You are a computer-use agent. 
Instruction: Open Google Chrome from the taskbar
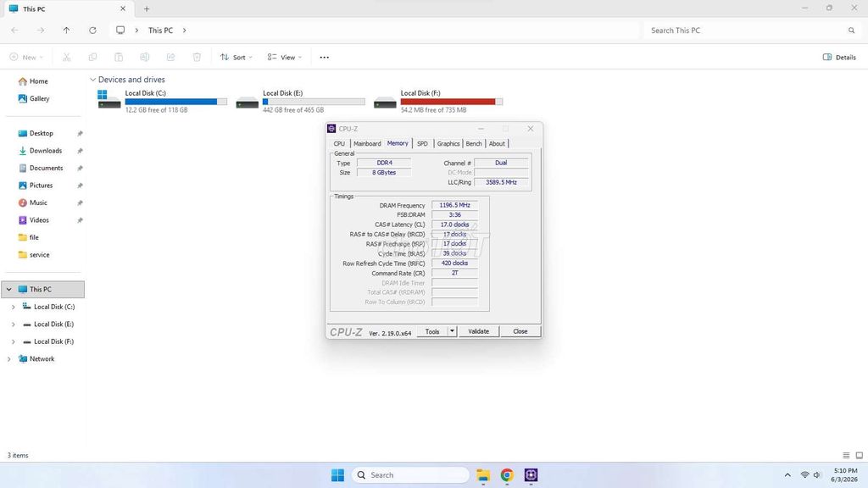pos(507,474)
